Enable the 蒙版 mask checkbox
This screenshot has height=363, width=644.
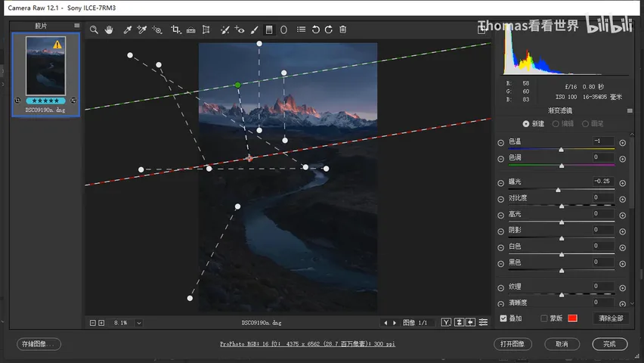click(544, 318)
